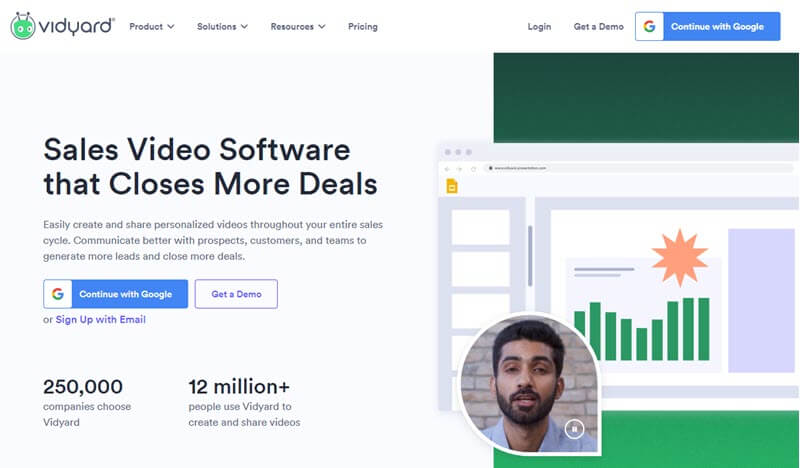Pause the video bubble

tap(574, 429)
